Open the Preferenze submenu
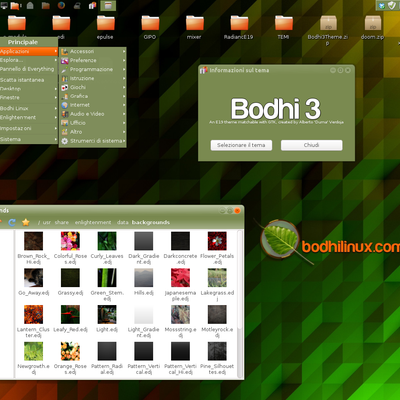Screen dimensions: 400x400 (93, 60)
